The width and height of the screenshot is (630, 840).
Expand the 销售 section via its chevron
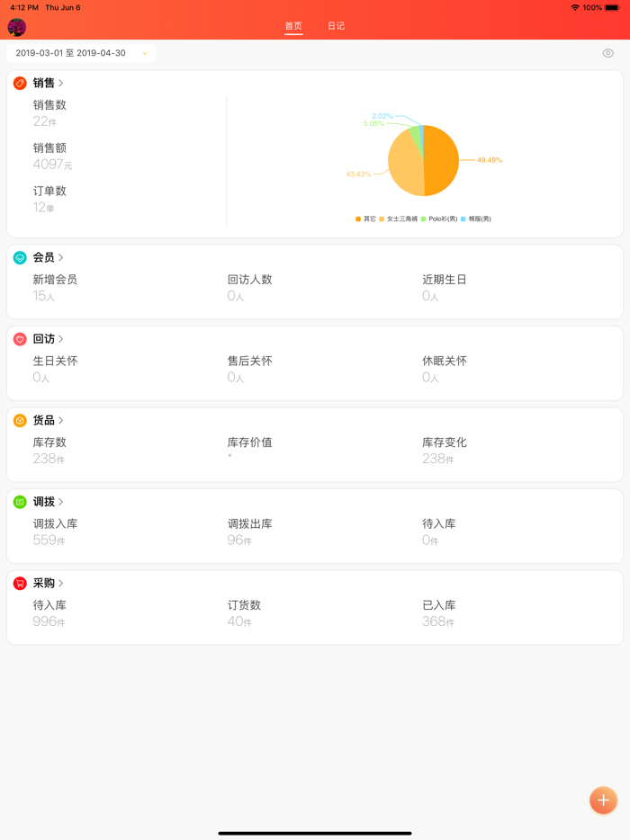(61, 83)
